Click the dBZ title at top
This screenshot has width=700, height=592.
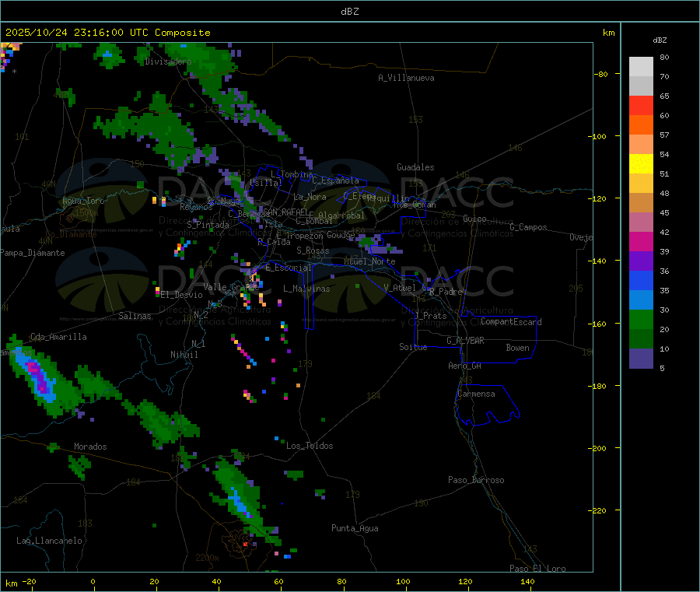pos(349,12)
